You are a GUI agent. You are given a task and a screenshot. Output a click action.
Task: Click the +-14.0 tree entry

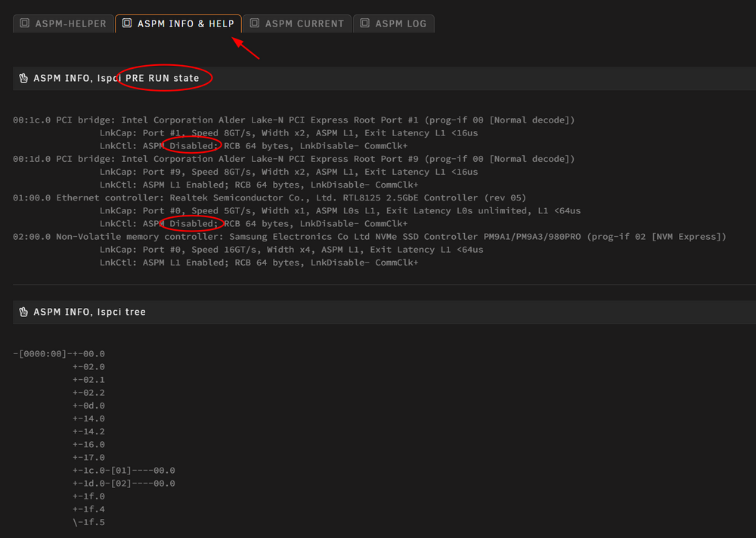88,418
